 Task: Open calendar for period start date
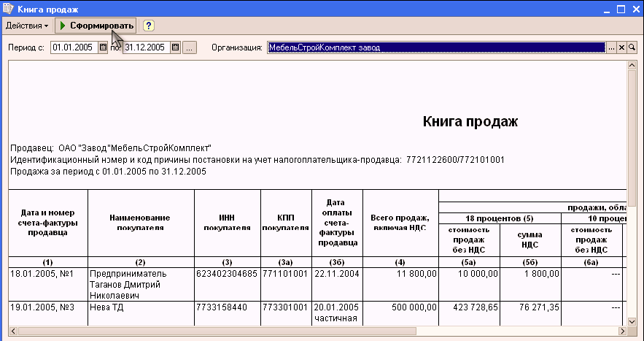coord(103,47)
